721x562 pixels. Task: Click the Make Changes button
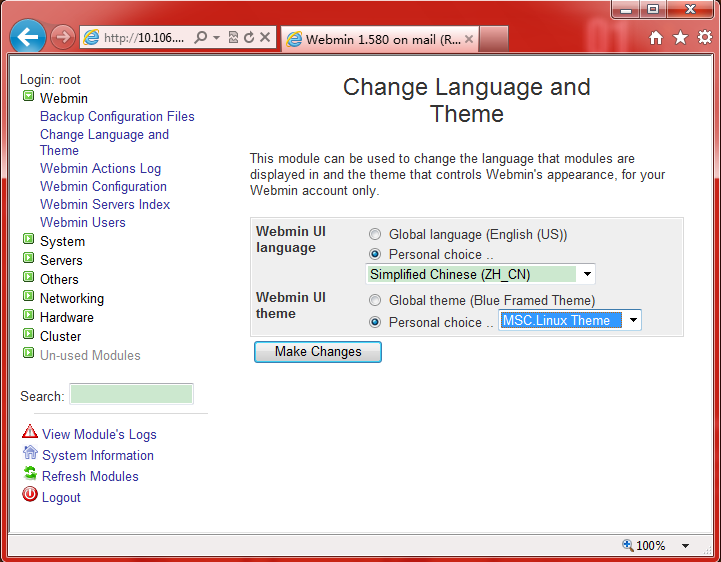pyautogui.click(x=318, y=352)
